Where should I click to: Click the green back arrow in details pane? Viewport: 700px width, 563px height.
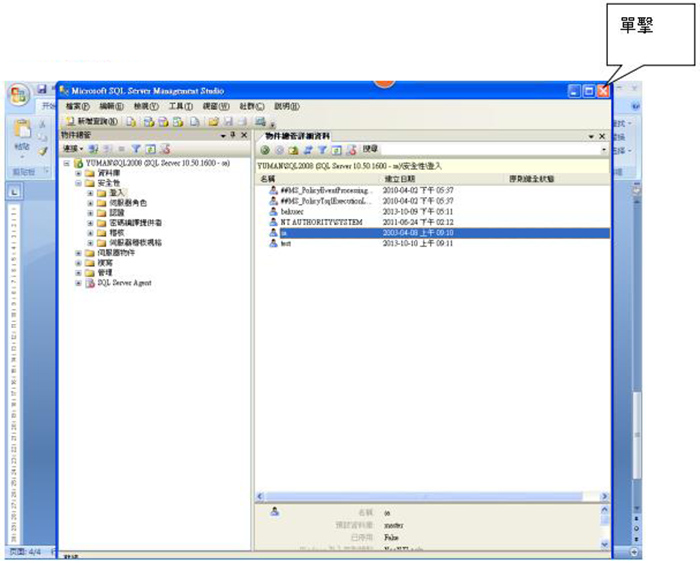click(266, 149)
